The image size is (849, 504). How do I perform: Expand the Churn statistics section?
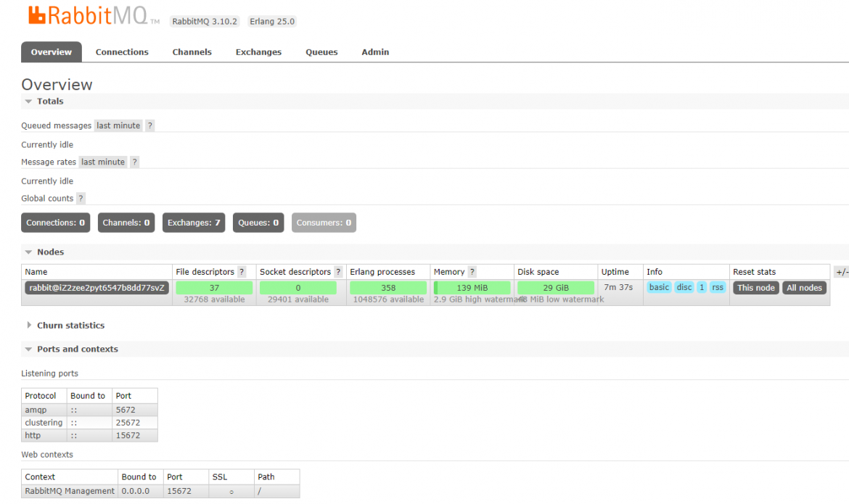click(65, 326)
